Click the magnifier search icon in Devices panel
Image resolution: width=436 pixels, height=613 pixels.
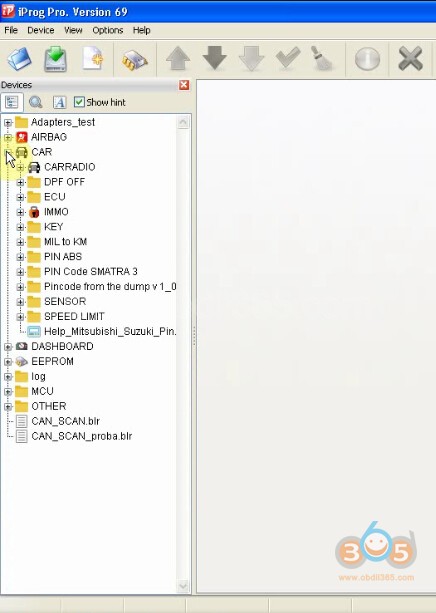click(x=36, y=102)
